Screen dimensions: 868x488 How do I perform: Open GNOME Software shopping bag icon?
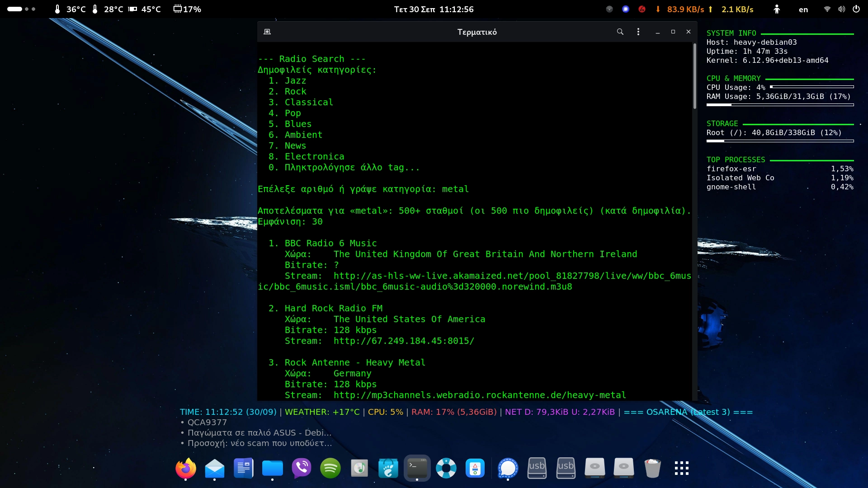[388, 468]
